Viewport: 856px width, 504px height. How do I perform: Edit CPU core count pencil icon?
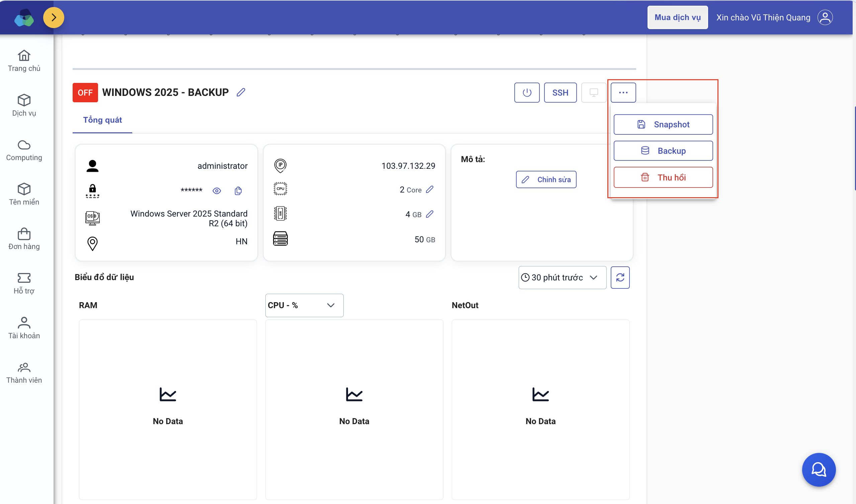pyautogui.click(x=429, y=190)
